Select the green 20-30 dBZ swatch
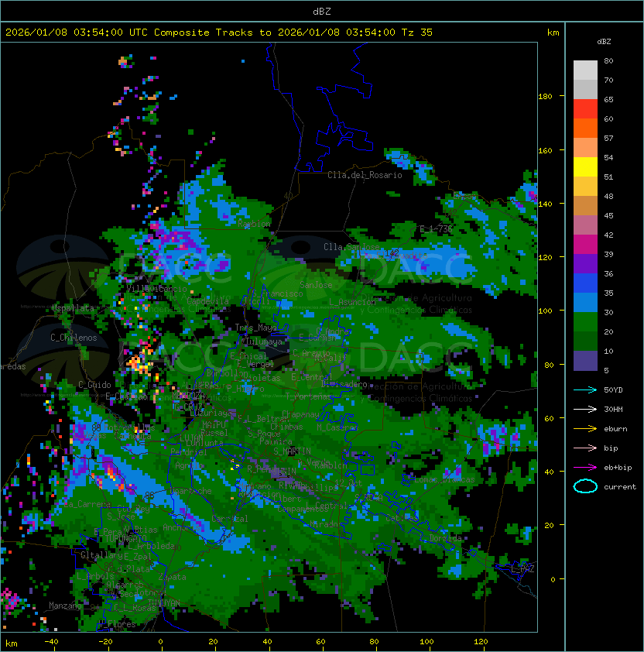Image resolution: width=644 pixels, height=652 pixels. click(585, 322)
